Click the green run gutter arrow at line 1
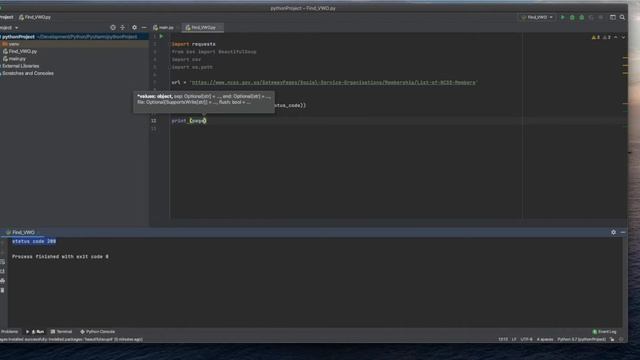 coord(161,36)
